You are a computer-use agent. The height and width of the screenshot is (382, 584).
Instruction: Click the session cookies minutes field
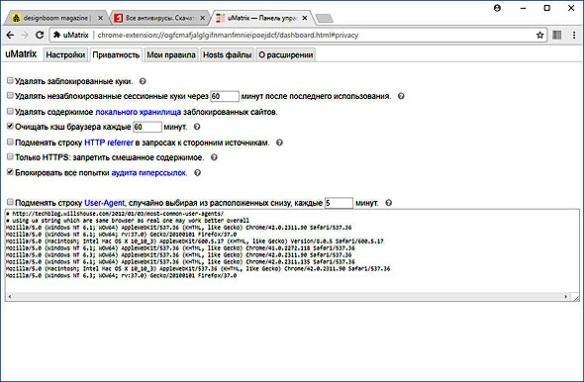pos(225,96)
